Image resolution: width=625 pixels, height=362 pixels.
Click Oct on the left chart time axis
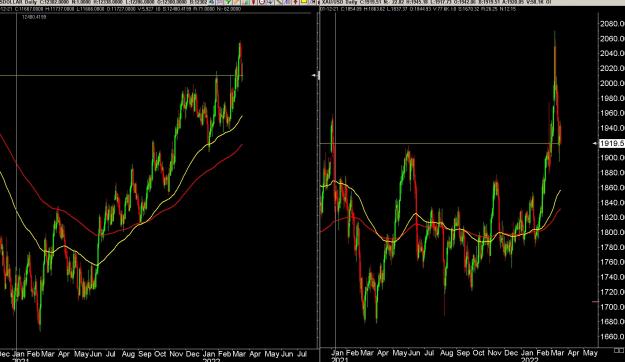tap(160, 354)
